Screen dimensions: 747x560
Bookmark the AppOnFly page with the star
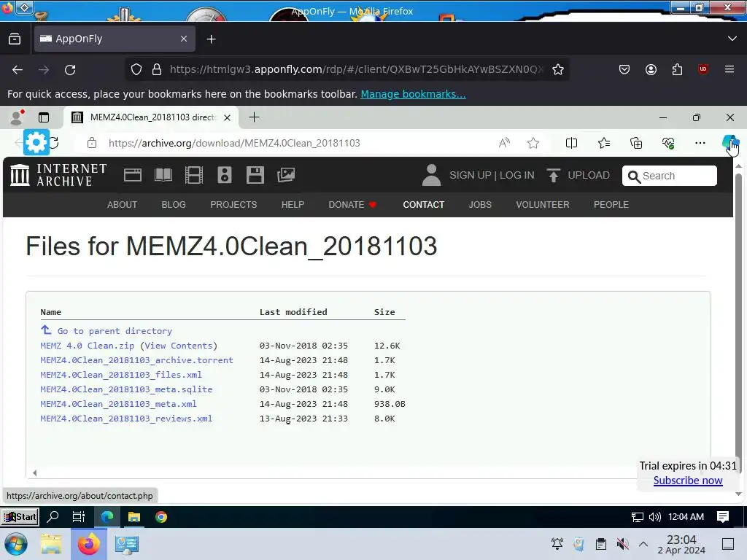point(558,69)
